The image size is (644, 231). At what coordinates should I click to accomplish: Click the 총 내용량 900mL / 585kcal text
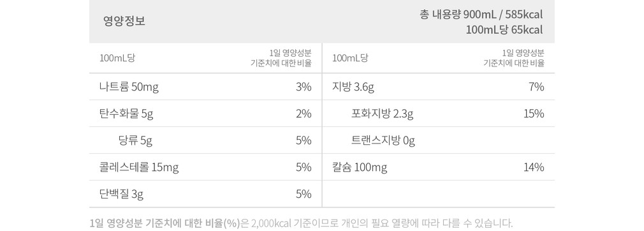tap(481, 15)
